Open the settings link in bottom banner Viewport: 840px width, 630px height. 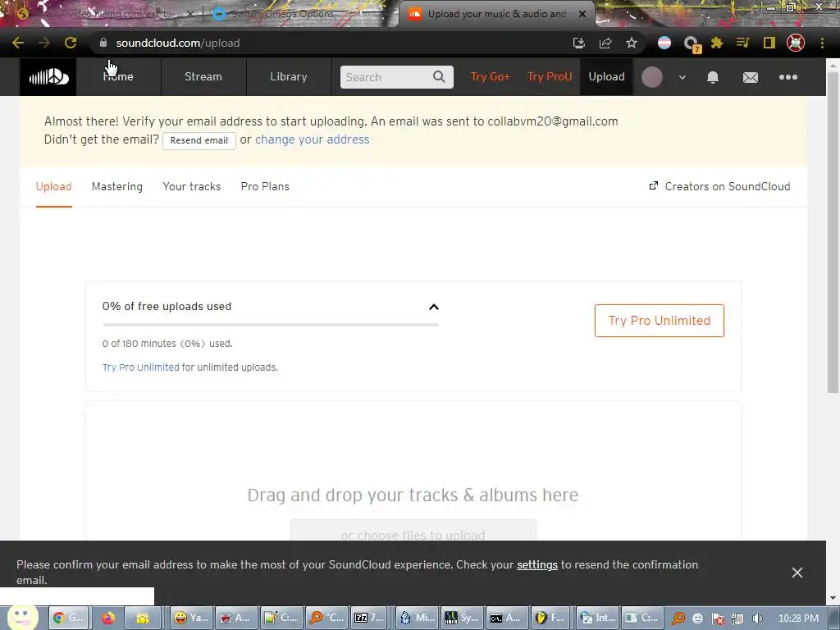[x=537, y=564]
